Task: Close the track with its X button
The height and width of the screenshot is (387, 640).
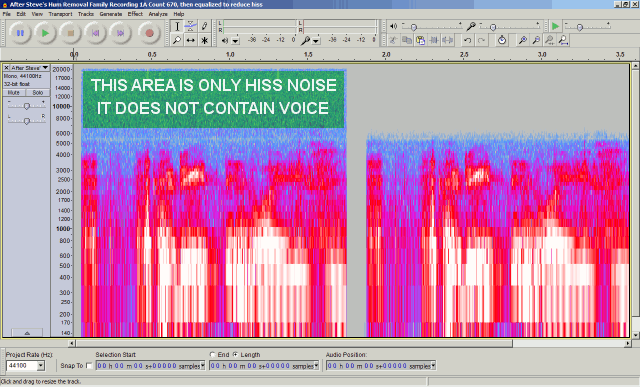Action: tap(7, 68)
